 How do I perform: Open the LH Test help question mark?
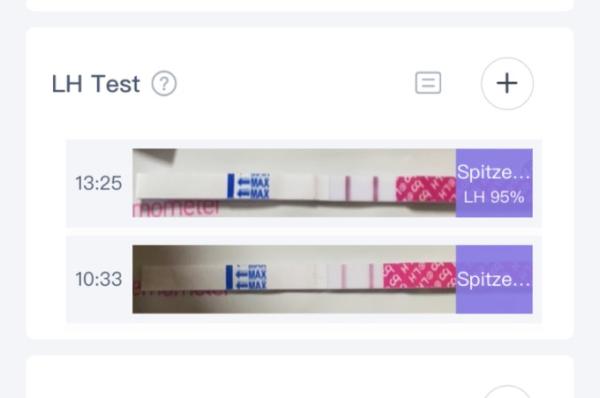coord(164,83)
